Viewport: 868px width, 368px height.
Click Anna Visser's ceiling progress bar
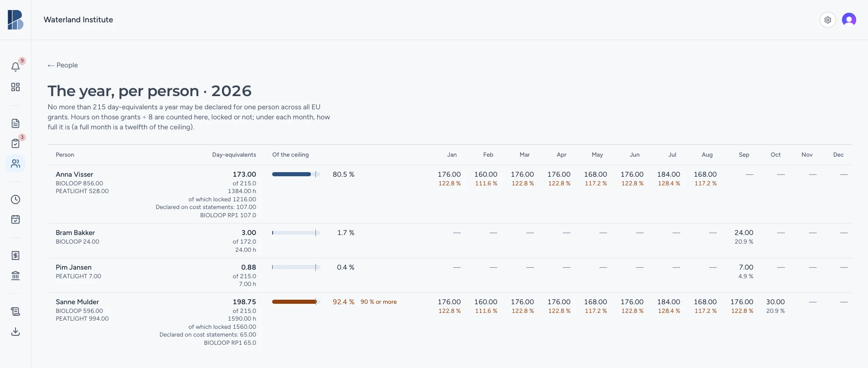tap(296, 174)
